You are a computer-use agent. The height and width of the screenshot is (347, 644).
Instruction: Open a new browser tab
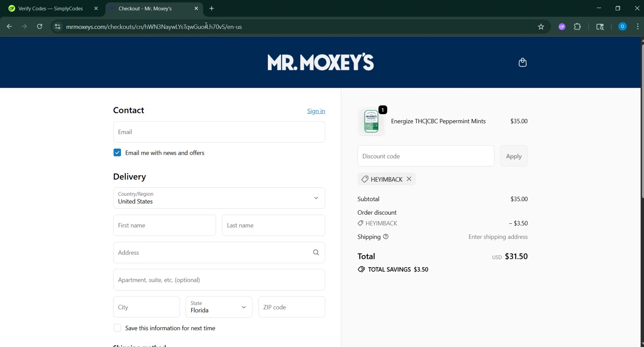[x=212, y=9]
